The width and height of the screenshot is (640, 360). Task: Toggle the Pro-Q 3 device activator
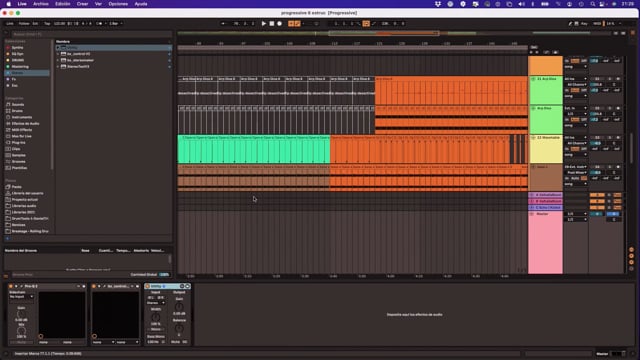click(11, 287)
